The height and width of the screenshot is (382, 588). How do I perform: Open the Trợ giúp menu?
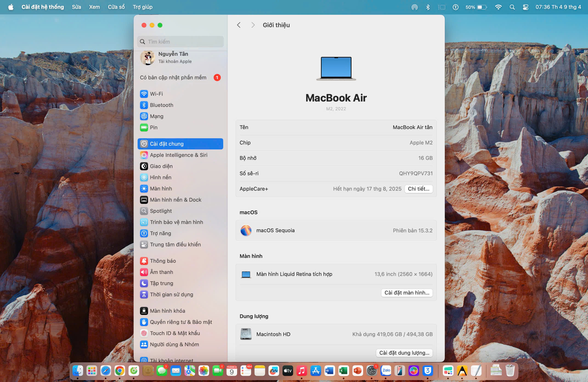(x=143, y=7)
